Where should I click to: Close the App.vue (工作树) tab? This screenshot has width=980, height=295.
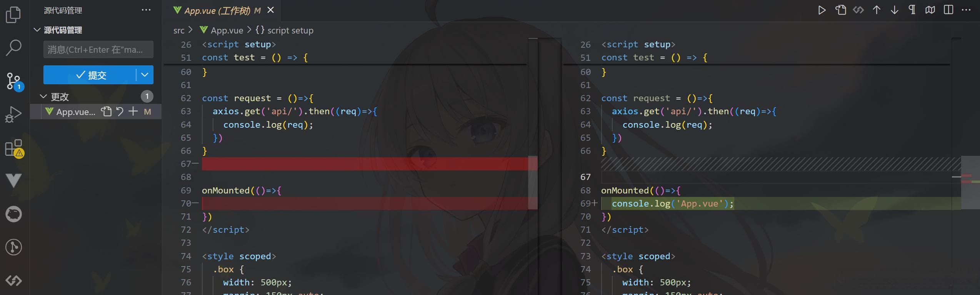271,10
